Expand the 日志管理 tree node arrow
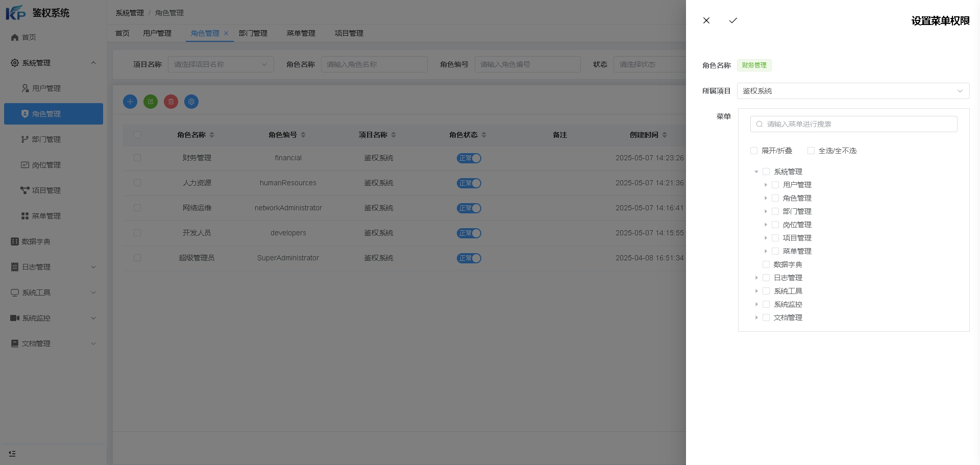The height and width of the screenshot is (465, 980). (756, 278)
